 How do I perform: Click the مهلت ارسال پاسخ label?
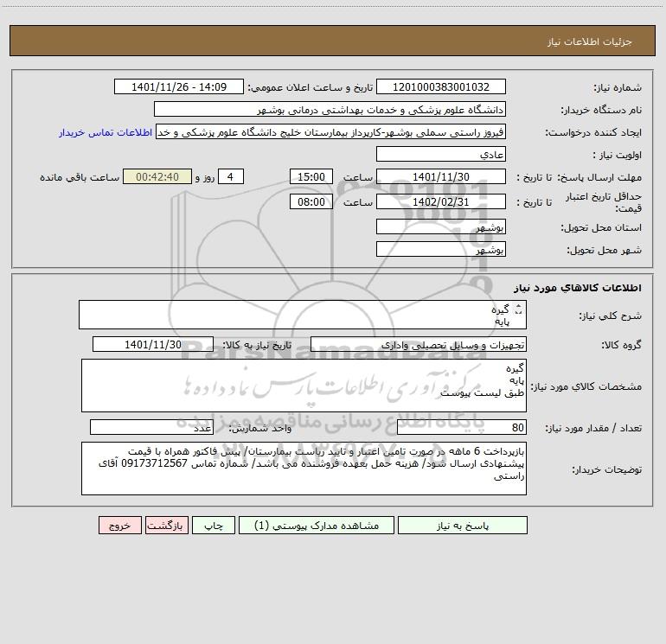599,177
